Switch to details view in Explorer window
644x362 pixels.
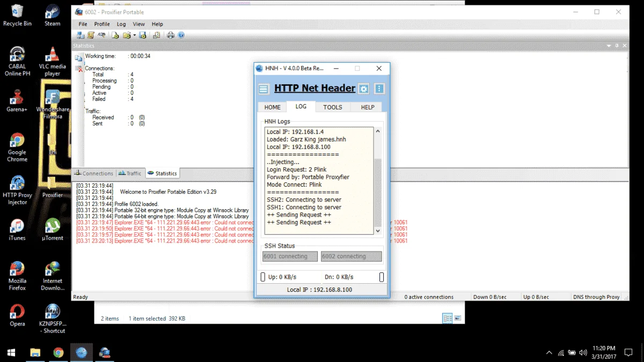pyautogui.click(x=448, y=318)
